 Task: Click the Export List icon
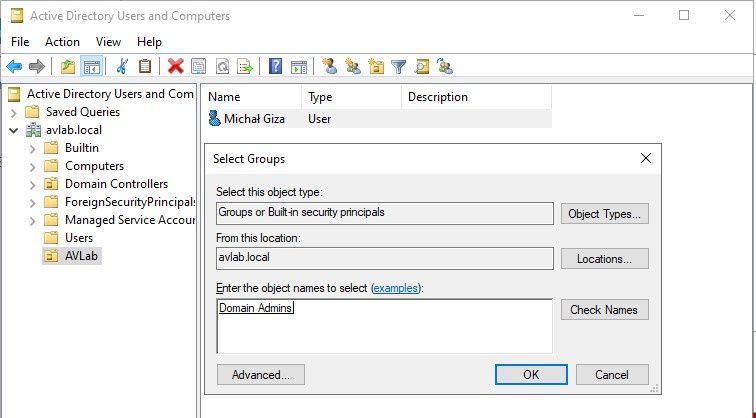point(245,66)
